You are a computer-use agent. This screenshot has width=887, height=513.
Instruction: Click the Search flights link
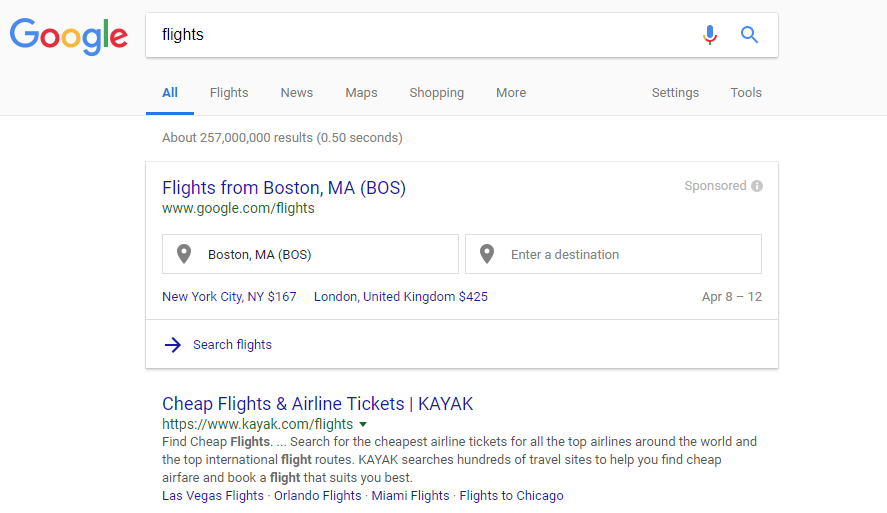coord(232,344)
